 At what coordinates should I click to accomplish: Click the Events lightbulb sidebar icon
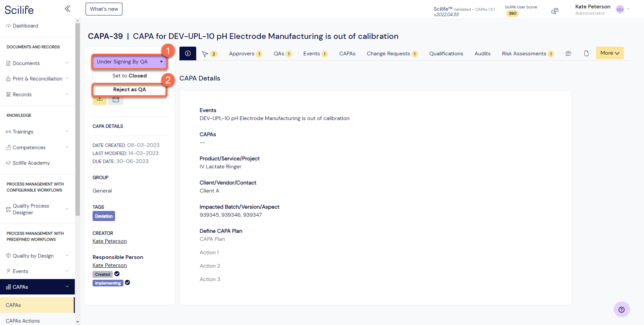tap(8, 271)
